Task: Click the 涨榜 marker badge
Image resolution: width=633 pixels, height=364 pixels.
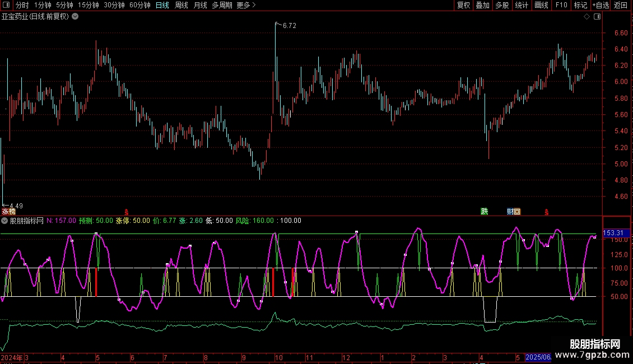Action: 8,212
